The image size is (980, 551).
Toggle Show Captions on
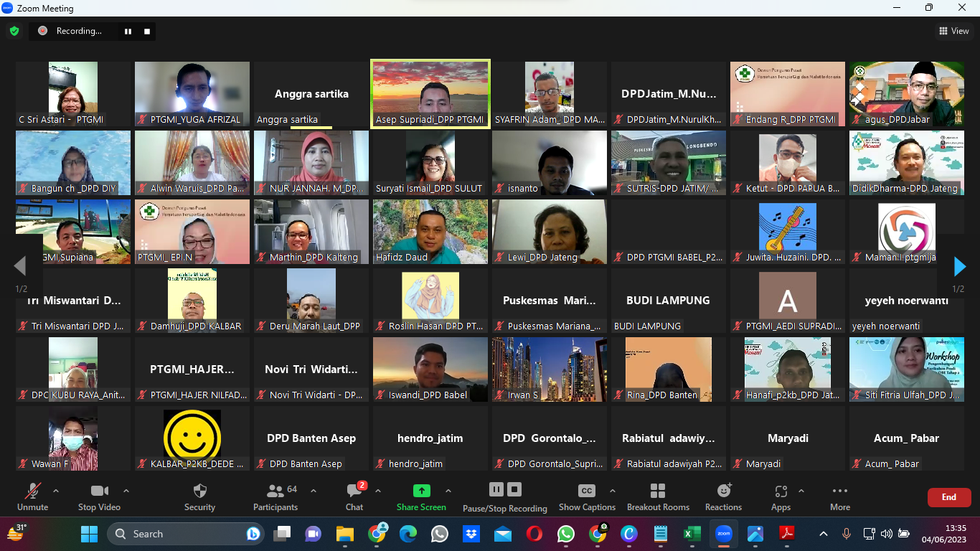(587, 497)
